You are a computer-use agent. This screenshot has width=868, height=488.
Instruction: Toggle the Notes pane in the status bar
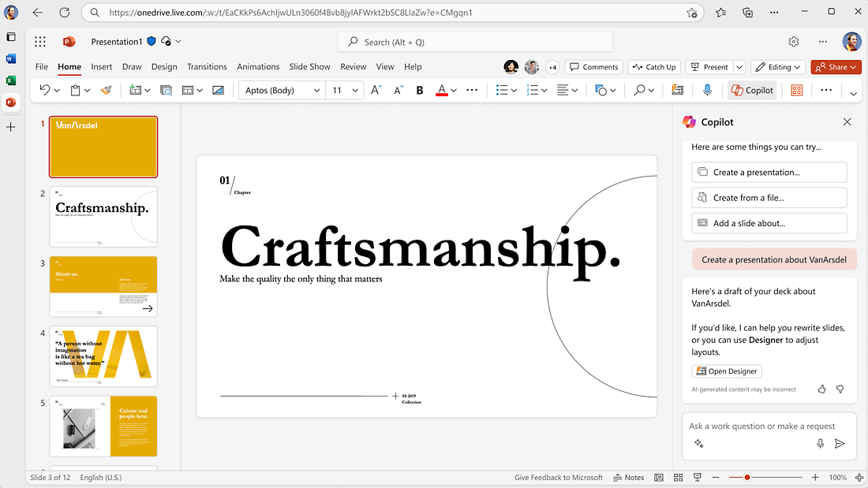(x=628, y=477)
